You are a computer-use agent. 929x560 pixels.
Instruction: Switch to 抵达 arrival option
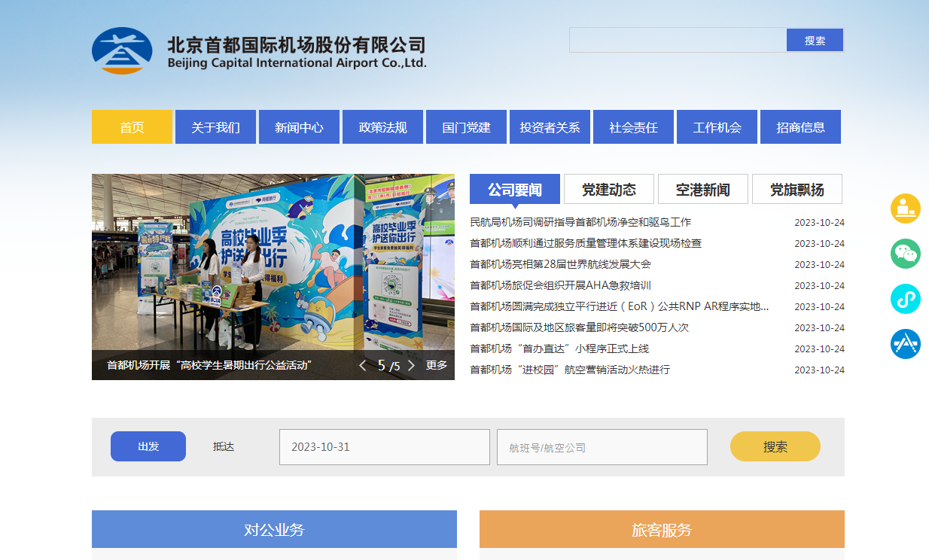[224, 446]
